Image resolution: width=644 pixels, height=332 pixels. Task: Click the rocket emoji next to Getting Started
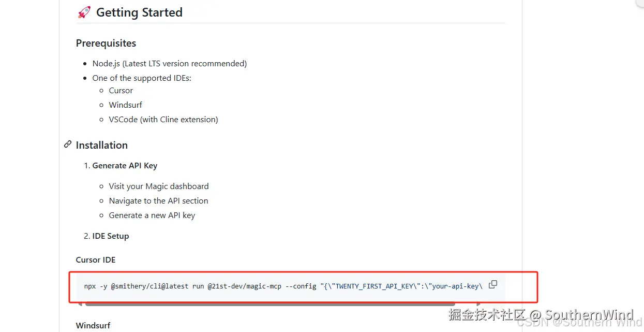84,12
